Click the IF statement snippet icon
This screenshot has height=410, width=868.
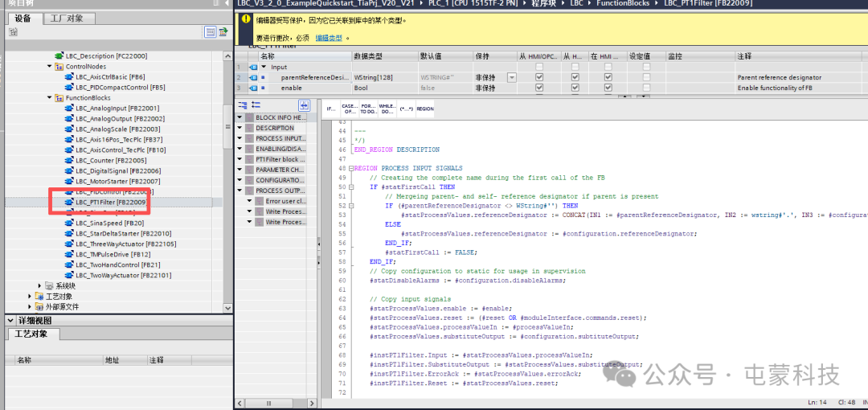[330, 109]
